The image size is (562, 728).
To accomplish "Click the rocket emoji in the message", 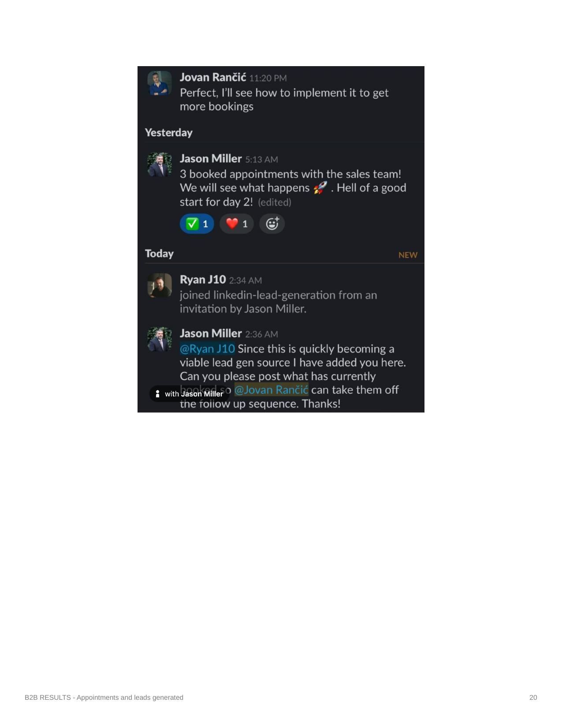I will click(x=320, y=188).
